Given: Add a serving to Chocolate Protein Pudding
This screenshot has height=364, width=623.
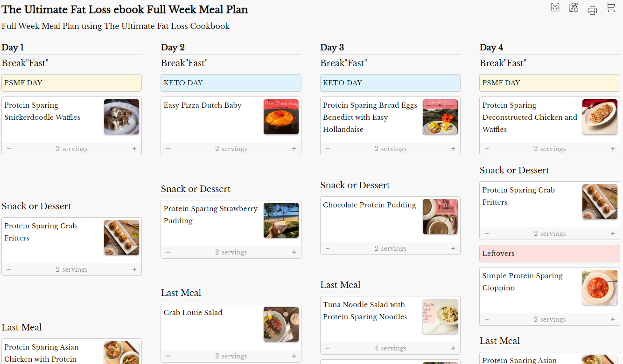Looking at the screenshot, I should (453, 249).
